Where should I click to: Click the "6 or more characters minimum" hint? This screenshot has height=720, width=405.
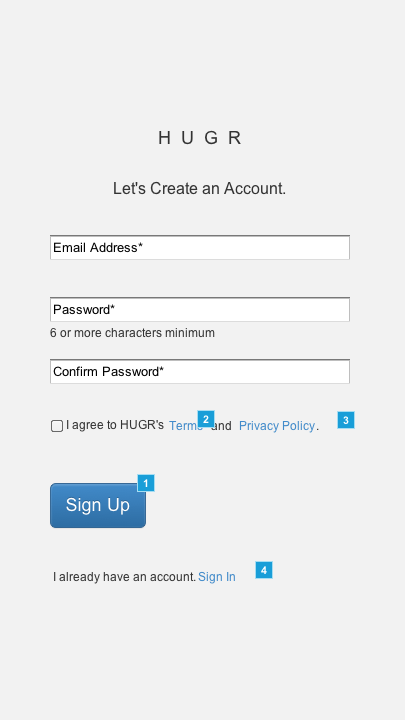132,333
